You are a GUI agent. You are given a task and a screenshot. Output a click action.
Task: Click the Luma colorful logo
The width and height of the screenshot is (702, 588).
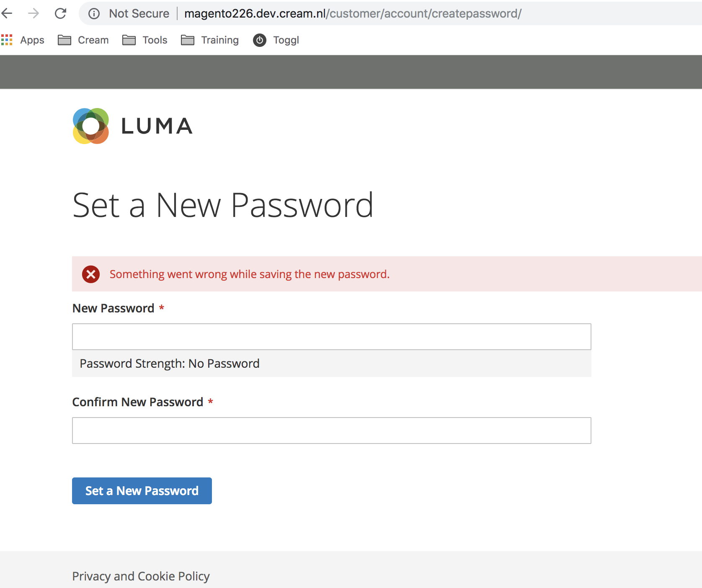click(x=91, y=126)
